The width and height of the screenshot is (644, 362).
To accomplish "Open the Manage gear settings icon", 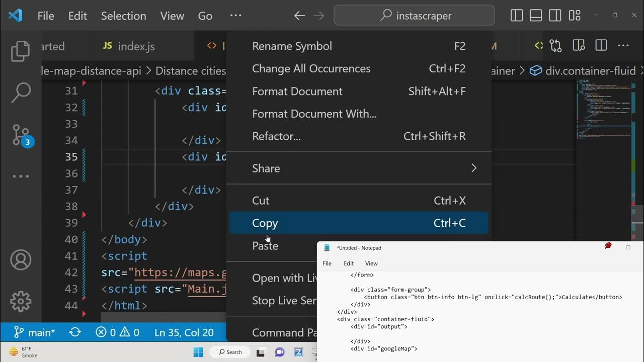I will [21, 301].
